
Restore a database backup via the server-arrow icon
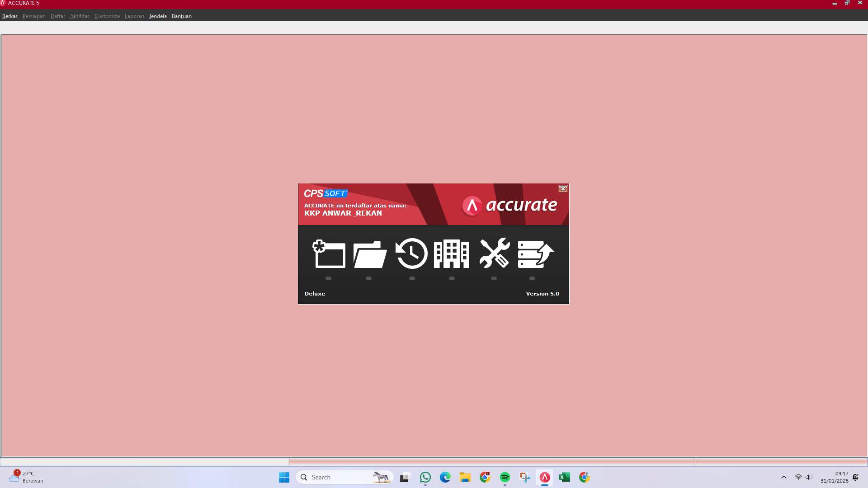coord(535,254)
